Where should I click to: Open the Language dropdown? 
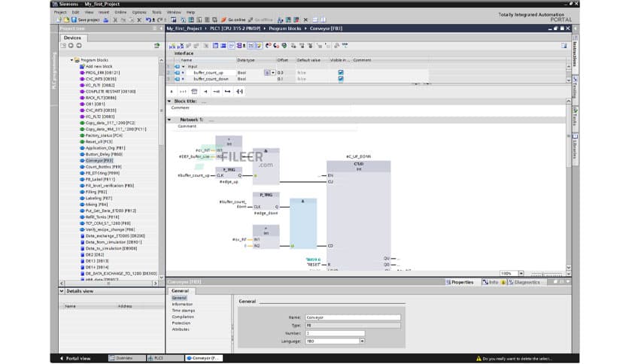click(362, 341)
